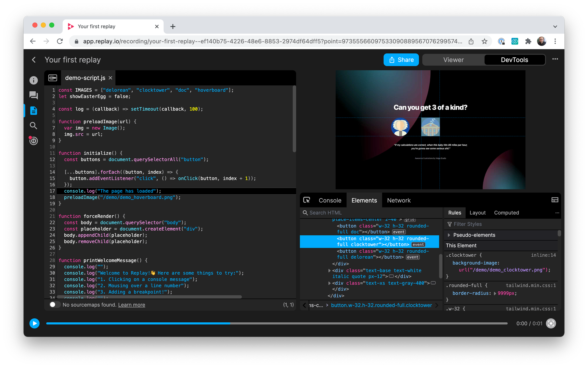The height and width of the screenshot is (368, 588).
Task: Bookmark page with the star icon
Action: pyautogui.click(x=484, y=41)
